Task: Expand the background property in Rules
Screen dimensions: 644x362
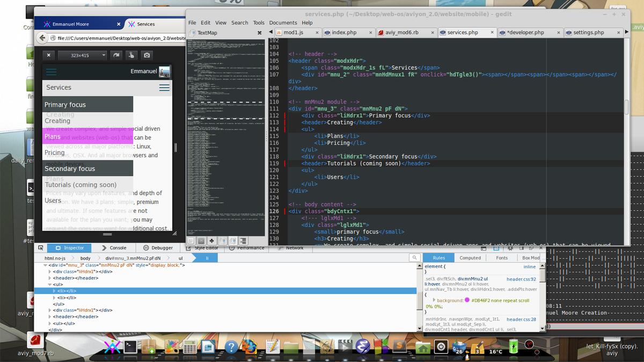Action: point(433,300)
